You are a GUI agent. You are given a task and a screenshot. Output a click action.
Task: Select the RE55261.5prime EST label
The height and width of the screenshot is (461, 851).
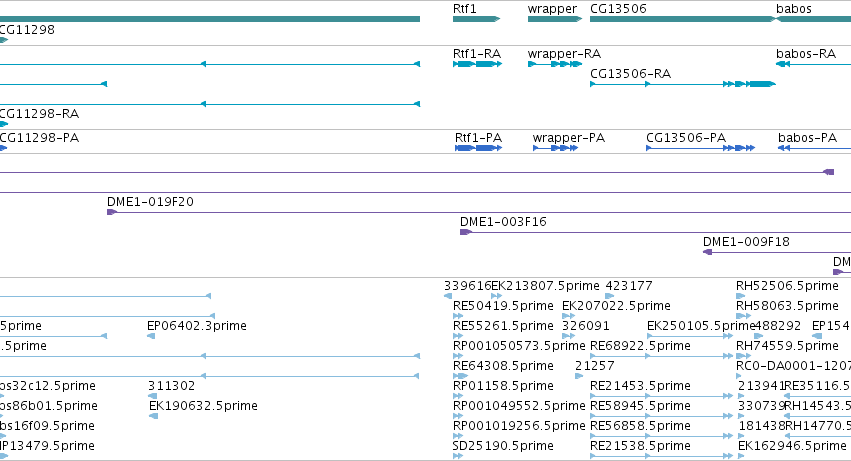coord(503,326)
